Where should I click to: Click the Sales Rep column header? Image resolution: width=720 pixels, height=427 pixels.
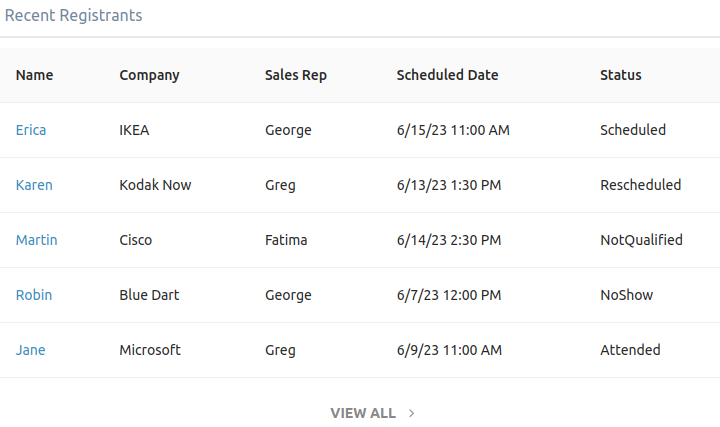point(295,75)
